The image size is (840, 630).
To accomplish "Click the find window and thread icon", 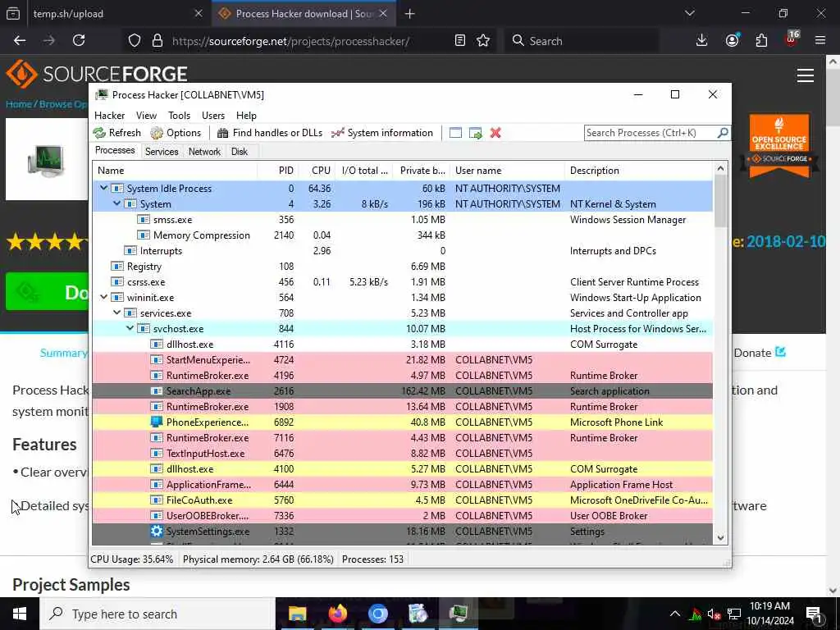I will 475,133.
